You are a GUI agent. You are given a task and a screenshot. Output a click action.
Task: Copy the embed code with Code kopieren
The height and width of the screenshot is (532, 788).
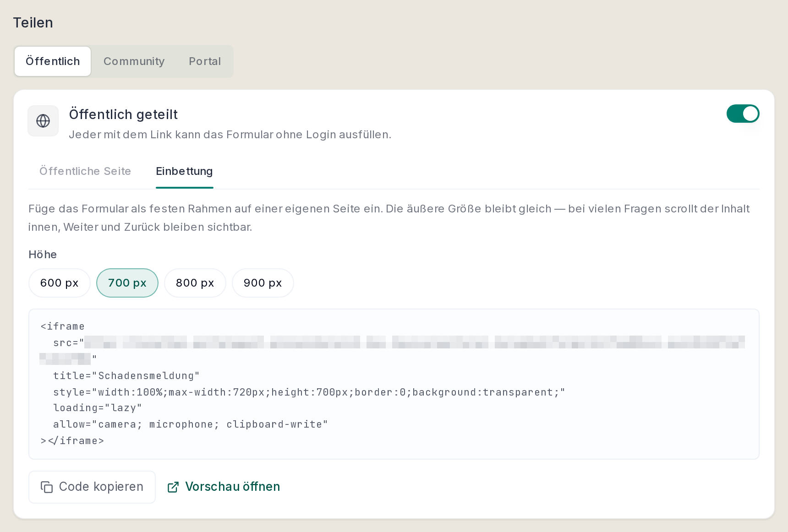click(92, 487)
